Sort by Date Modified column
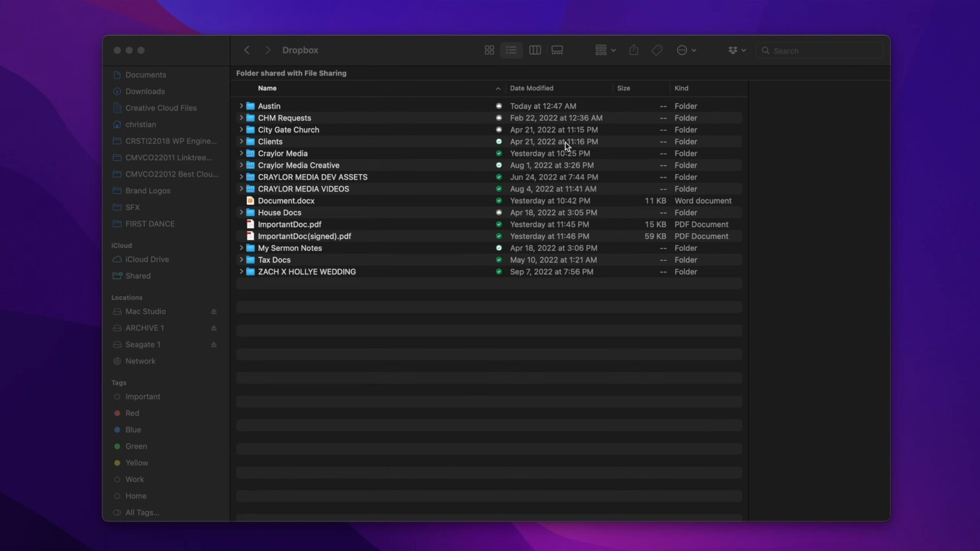 pyautogui.click(x=531, y=88)
